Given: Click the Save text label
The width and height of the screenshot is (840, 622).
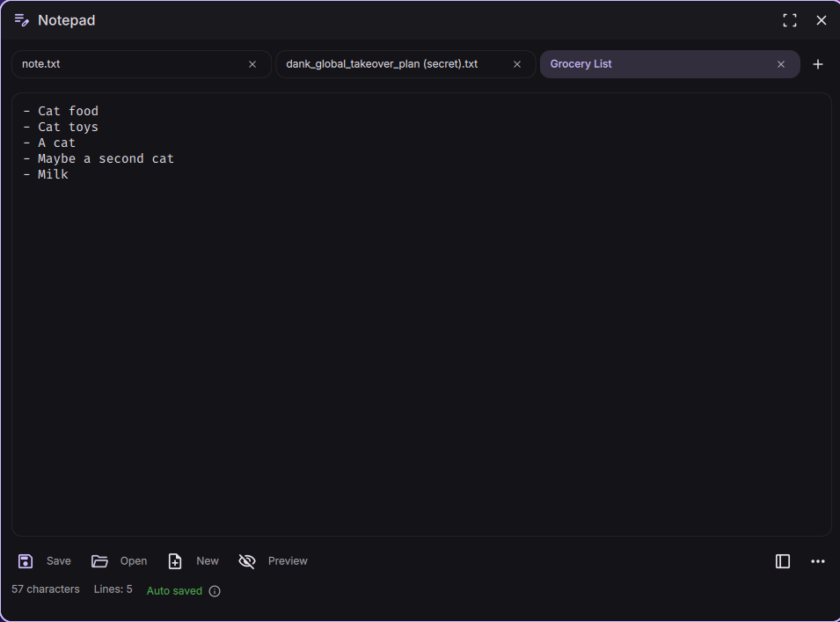Looking at the screenshot, I should [x=58, y=561].
